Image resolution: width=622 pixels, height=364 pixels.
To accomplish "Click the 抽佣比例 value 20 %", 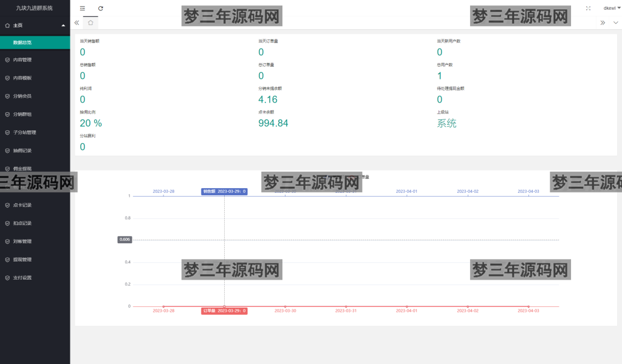I will pyautogui.click(x=91, y=123).
